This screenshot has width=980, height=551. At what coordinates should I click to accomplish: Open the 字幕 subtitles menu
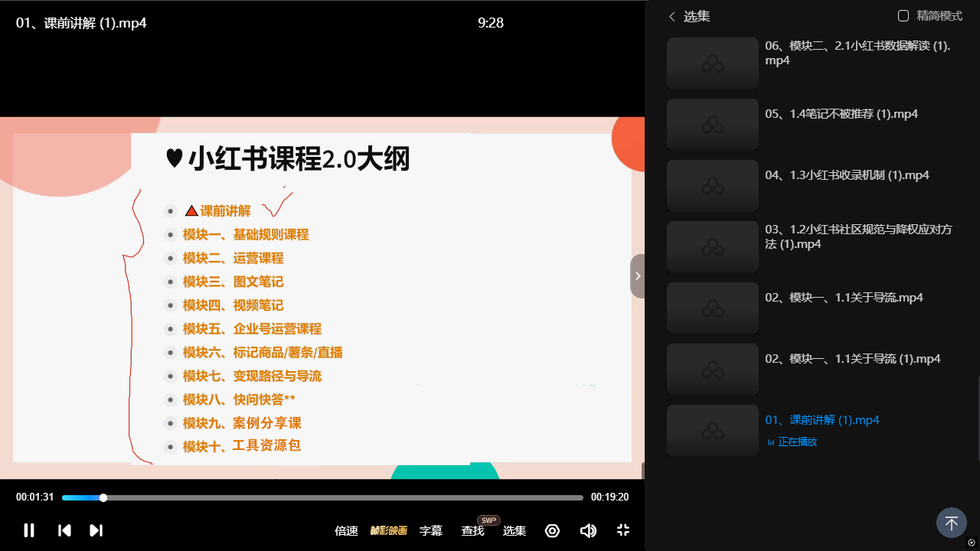pyautogui.click(x=431, y=530)
